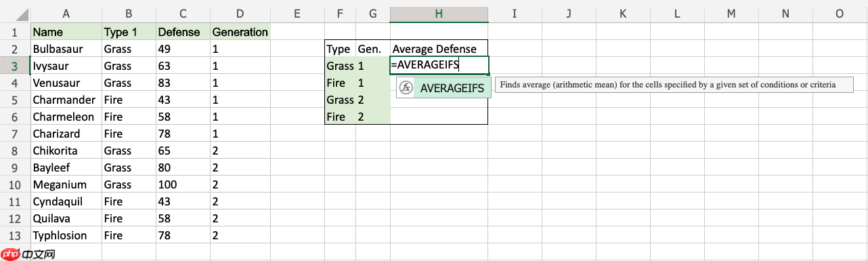This screenshot has width=868, height=261.
Task: Select row 13 header
Action: [15, 235]
